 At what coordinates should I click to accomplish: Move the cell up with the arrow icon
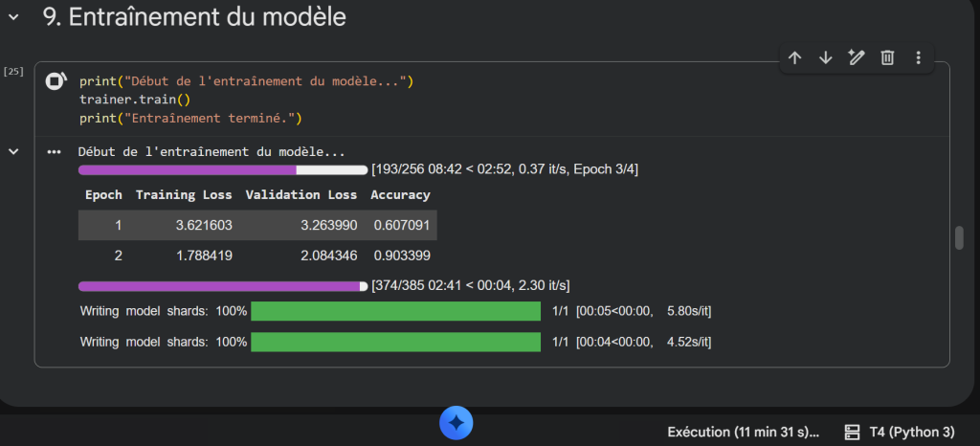point(794,58)
